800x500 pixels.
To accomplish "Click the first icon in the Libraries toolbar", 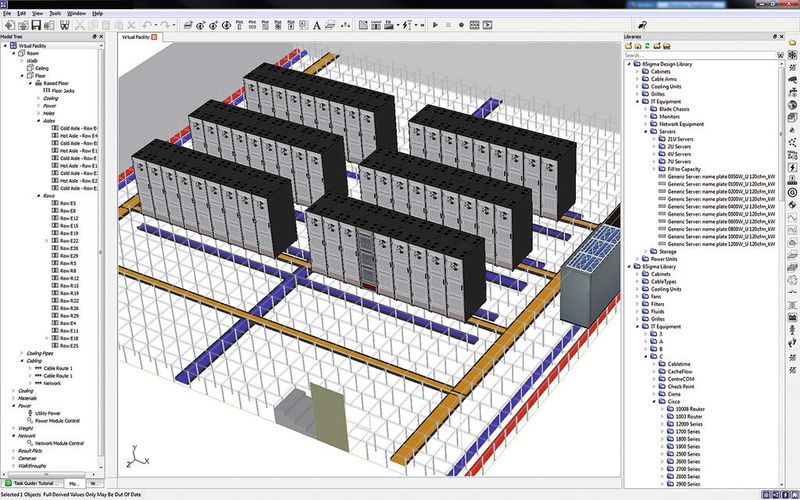I will pos(629,45).
